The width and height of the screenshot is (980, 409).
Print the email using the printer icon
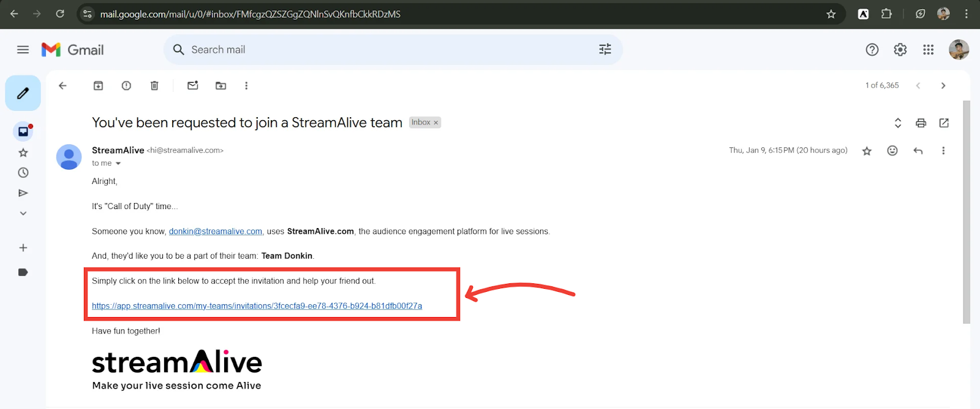click(x=921, y=123)
